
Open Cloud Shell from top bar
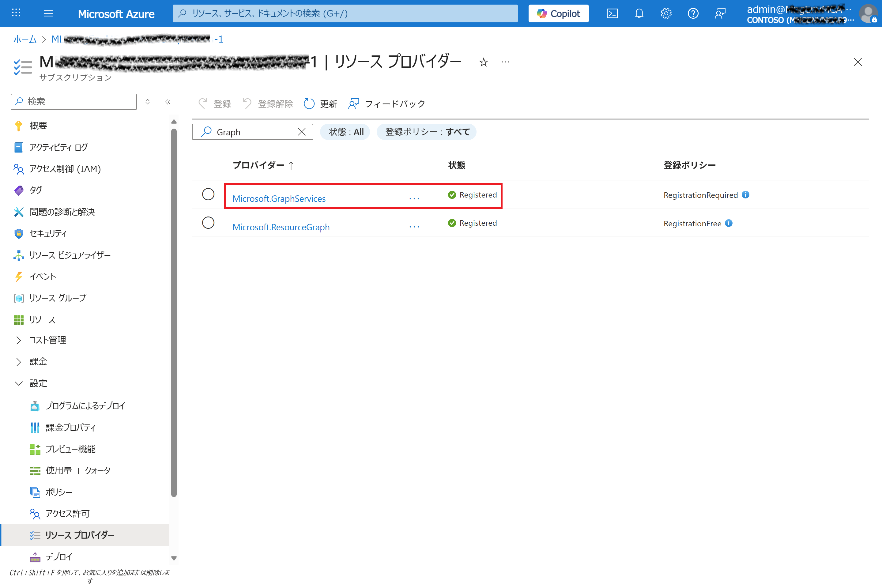[612, 13]
